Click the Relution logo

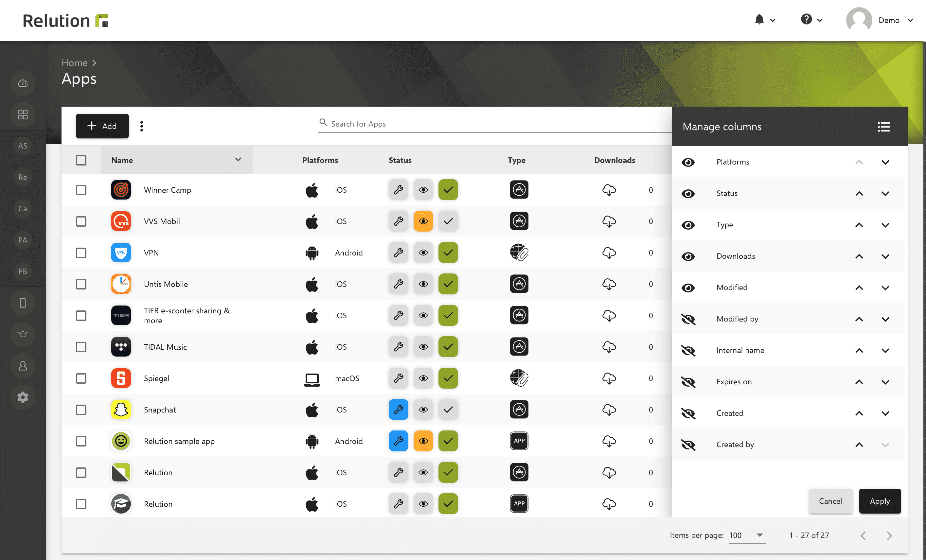66,21
